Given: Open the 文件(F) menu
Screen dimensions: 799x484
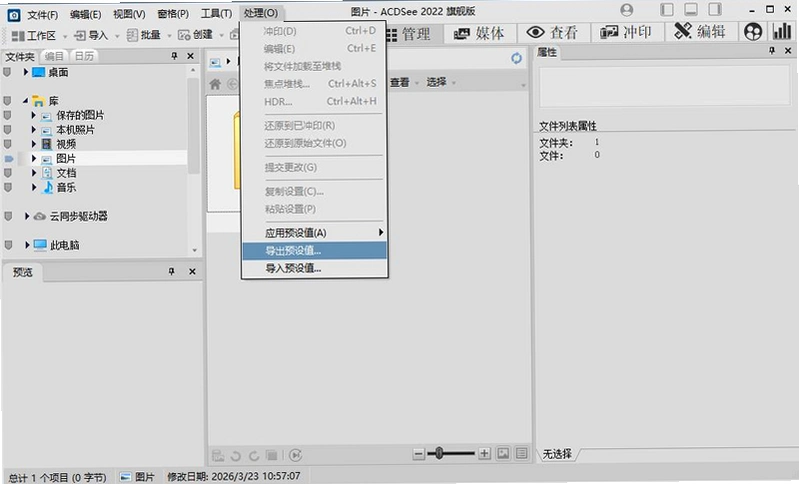Looking at the screenshot, I should click(x=42, y=14).
